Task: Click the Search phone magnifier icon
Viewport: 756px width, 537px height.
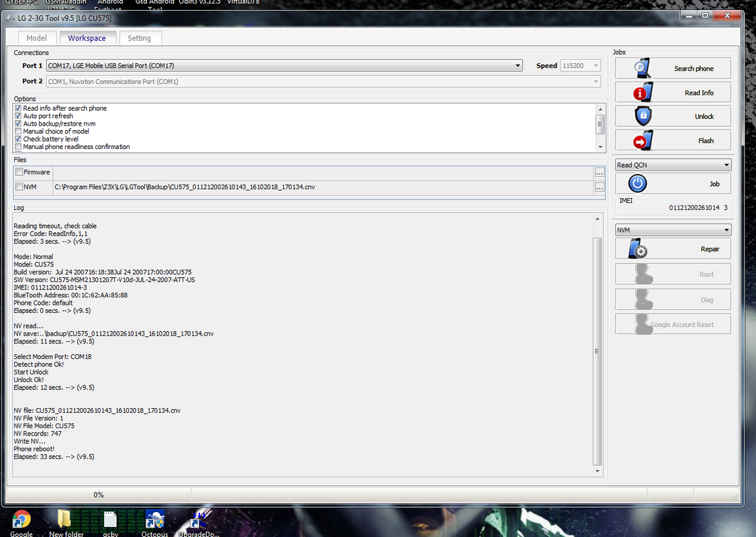Action: pyautogui.click(x=643, y=68)
